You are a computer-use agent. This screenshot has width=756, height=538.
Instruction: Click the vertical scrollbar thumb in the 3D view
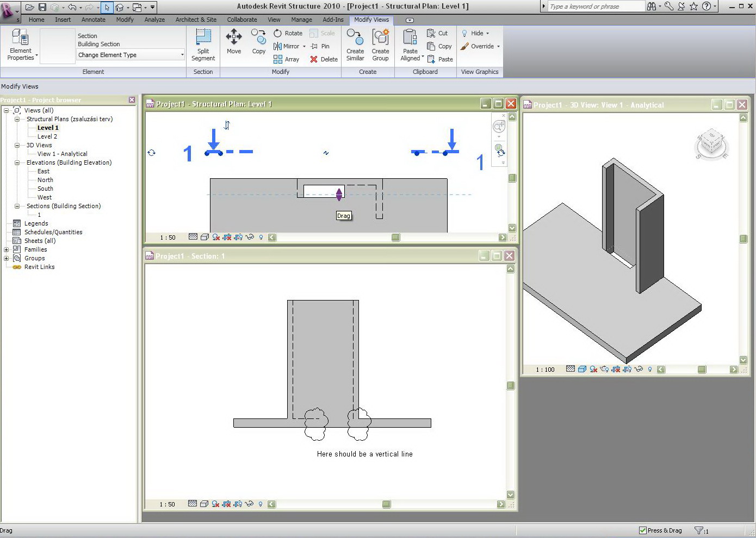coord(743,239)
